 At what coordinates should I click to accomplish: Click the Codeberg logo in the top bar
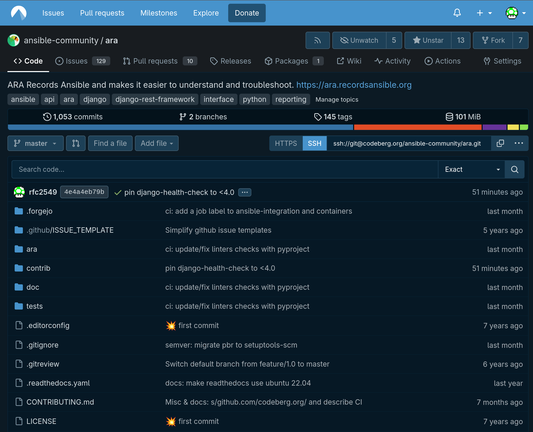(19, 13)
